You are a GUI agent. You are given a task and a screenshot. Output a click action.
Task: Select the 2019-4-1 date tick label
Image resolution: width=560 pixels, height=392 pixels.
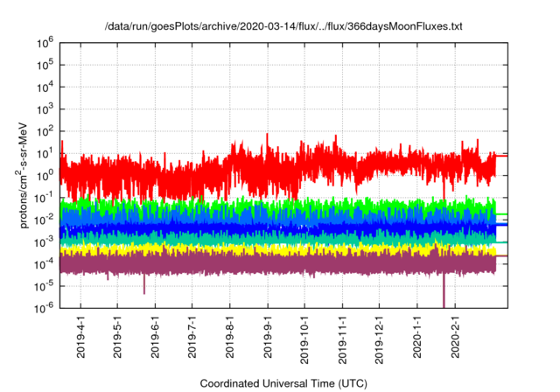[80, 337]
